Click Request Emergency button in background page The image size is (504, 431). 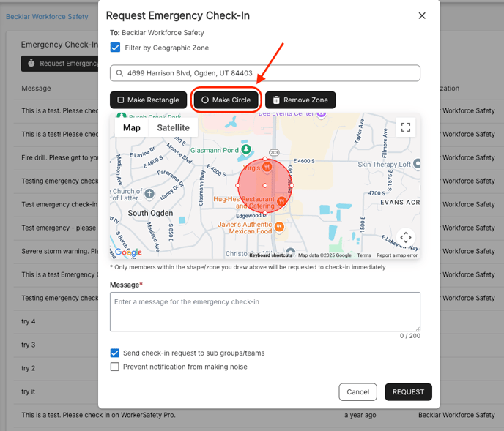pyautogui.click(x=60, y=64)
